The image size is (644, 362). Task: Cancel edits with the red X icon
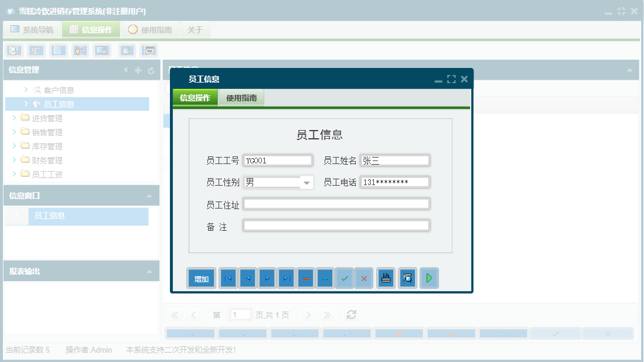coord(364,278)
